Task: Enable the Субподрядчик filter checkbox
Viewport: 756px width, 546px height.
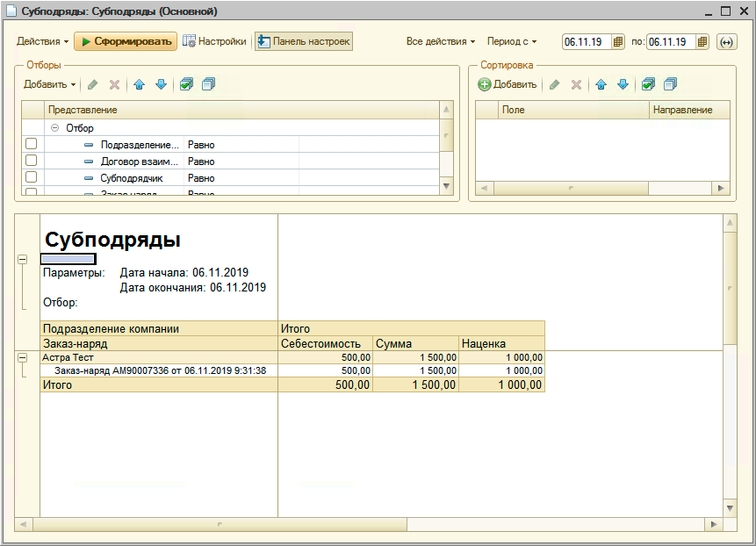Action: click(x=31, y=176)
